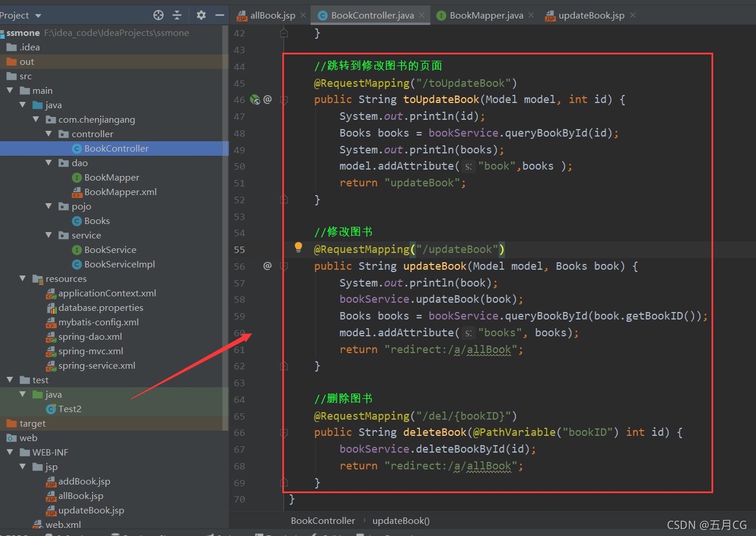Click the queryBookById call on line 48
The image size is (756, 536).
tap(546, 133)
